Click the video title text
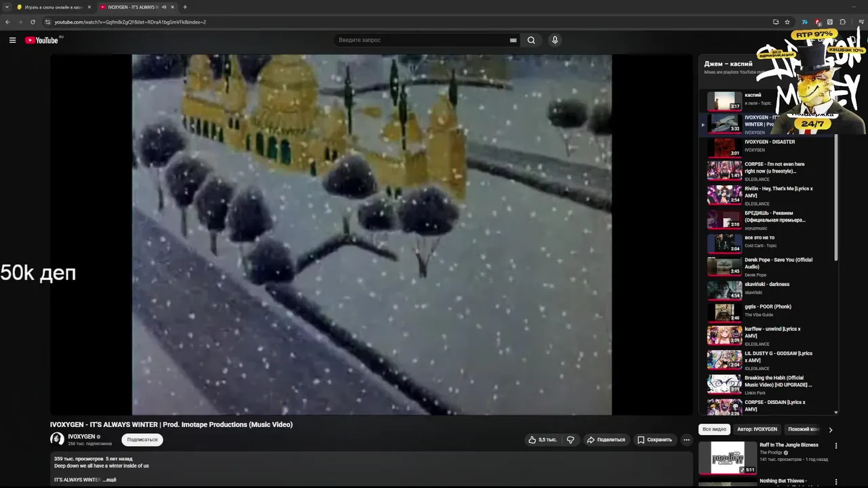 (x=171, y=424)
